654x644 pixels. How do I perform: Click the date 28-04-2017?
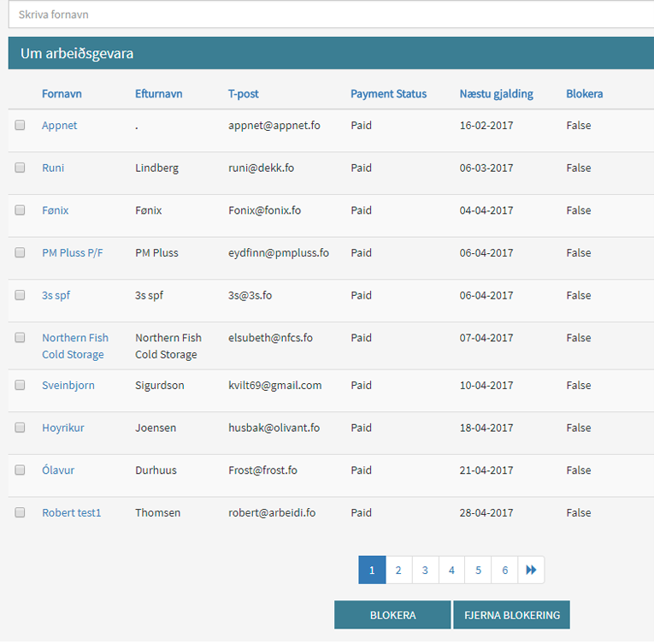click(486, 512)
